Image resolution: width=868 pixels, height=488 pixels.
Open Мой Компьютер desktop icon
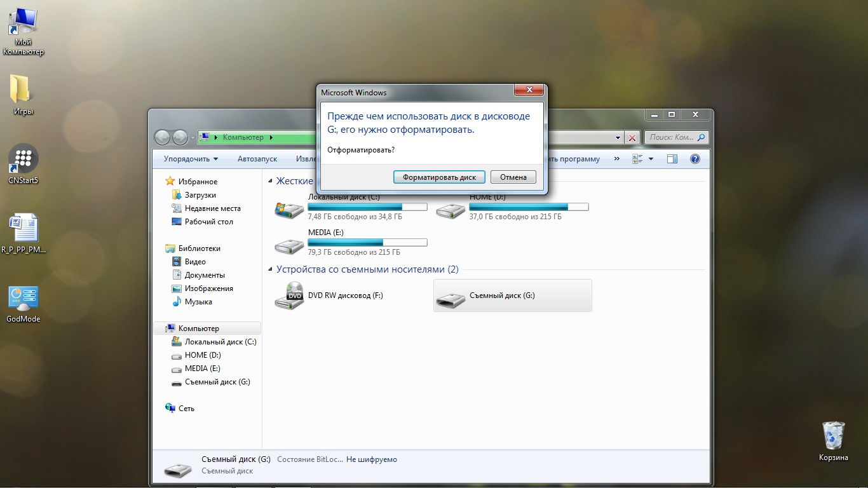[24, 32]
